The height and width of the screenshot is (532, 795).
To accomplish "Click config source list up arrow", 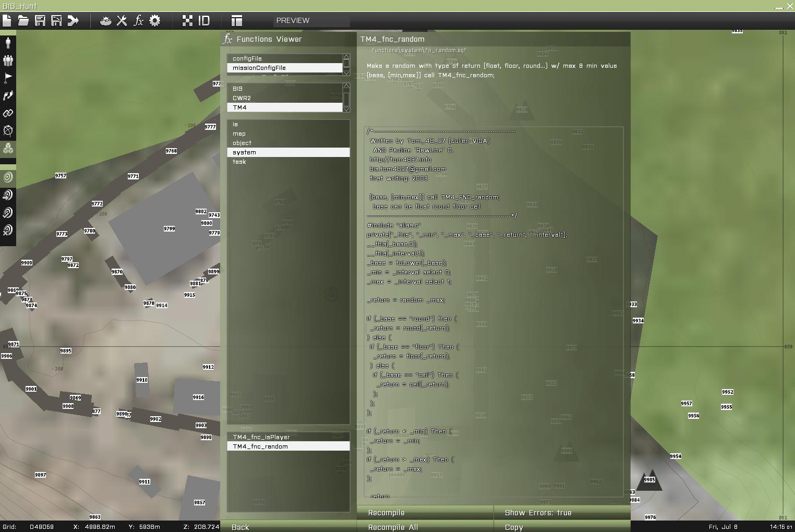I will click(346, 56).
